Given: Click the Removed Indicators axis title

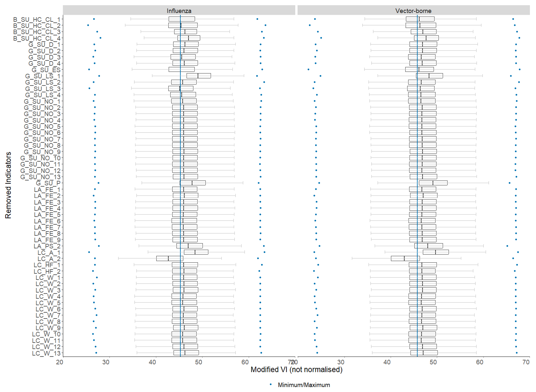Looking at the screenshot, I should click(8, 185).
